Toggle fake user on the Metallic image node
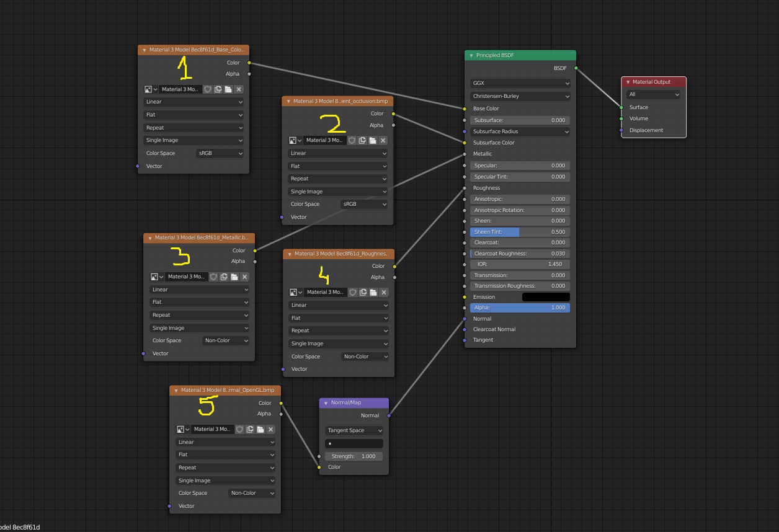The height and width of the screenshot is (532, 779). tap(213, 277)
